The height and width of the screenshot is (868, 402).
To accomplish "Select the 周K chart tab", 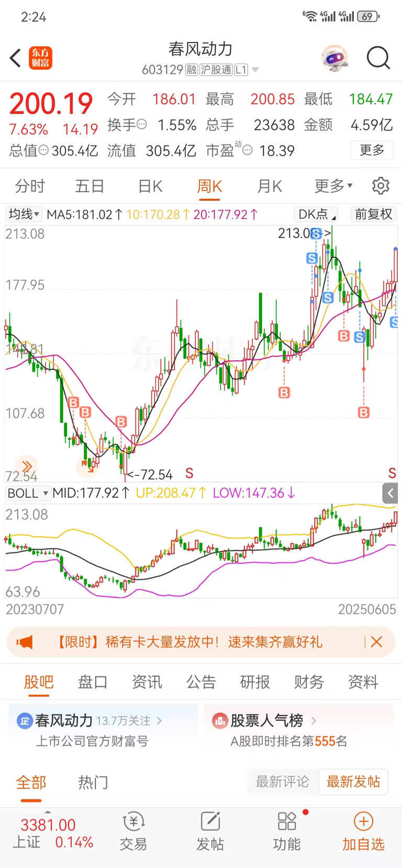I will point(209,186).
